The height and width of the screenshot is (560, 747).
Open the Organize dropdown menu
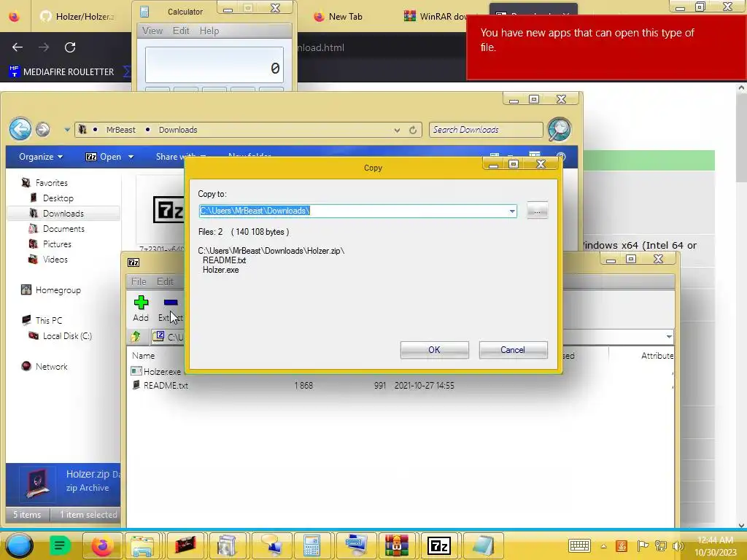tap(41, 157)
